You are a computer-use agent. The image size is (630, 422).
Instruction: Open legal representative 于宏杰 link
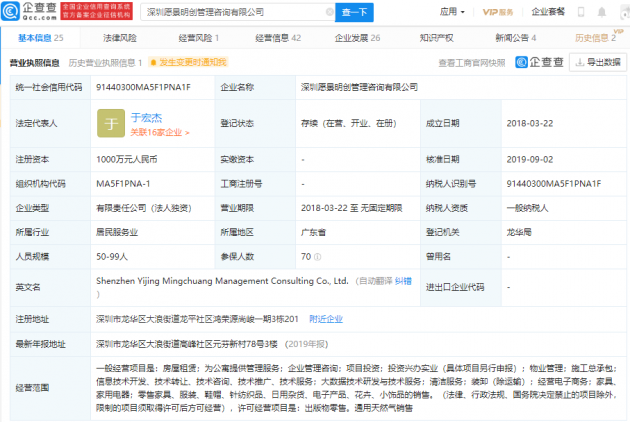pos(146,117)
